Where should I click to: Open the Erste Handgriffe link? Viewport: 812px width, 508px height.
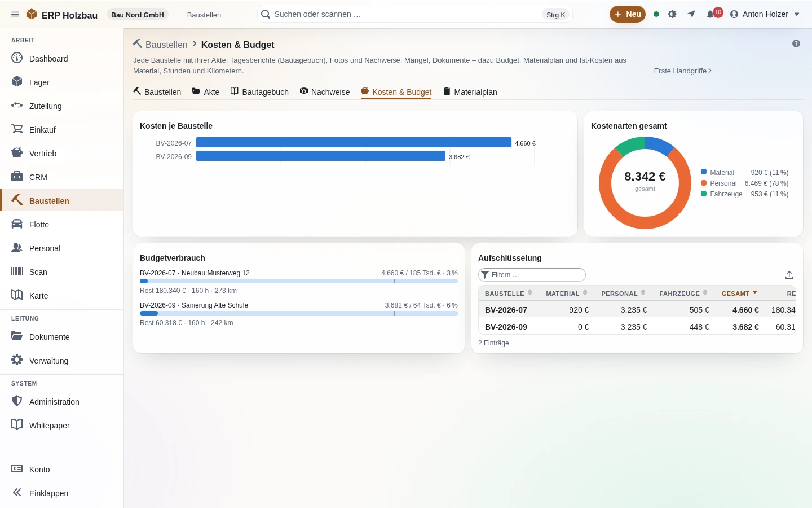point(683,71)
